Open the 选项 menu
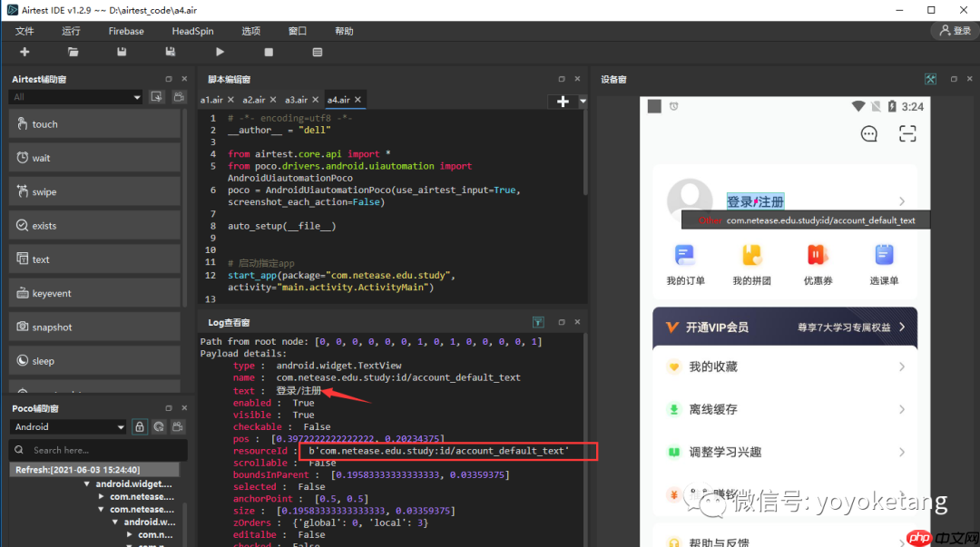 (250, 30)
